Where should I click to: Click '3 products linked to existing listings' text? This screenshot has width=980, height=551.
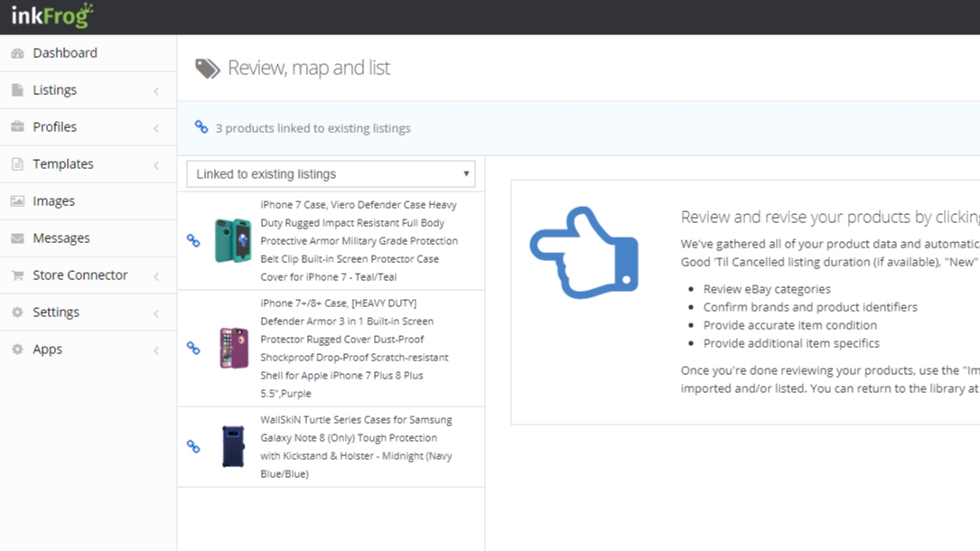point(313,128)
